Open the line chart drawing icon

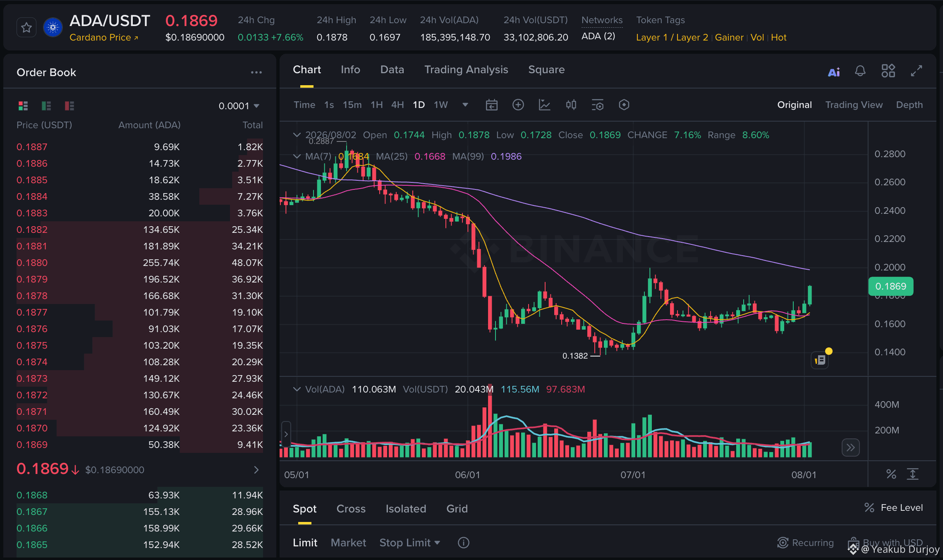545,105
